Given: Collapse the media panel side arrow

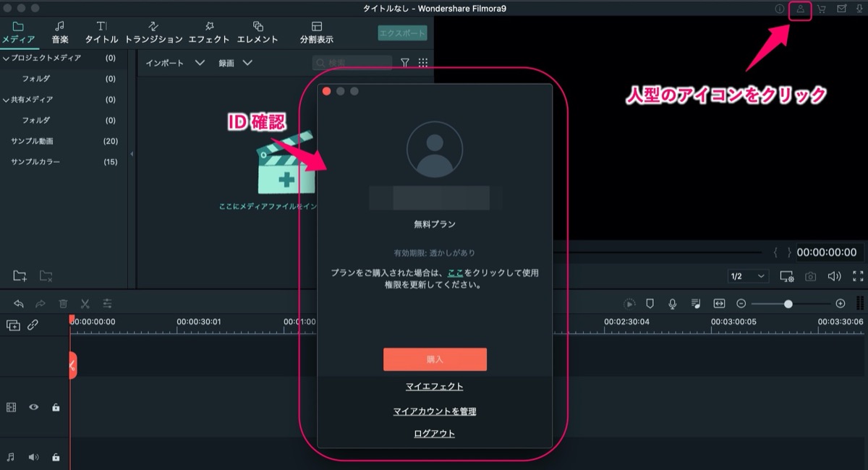Looking at the screenshot, I should tap(132, 154).
